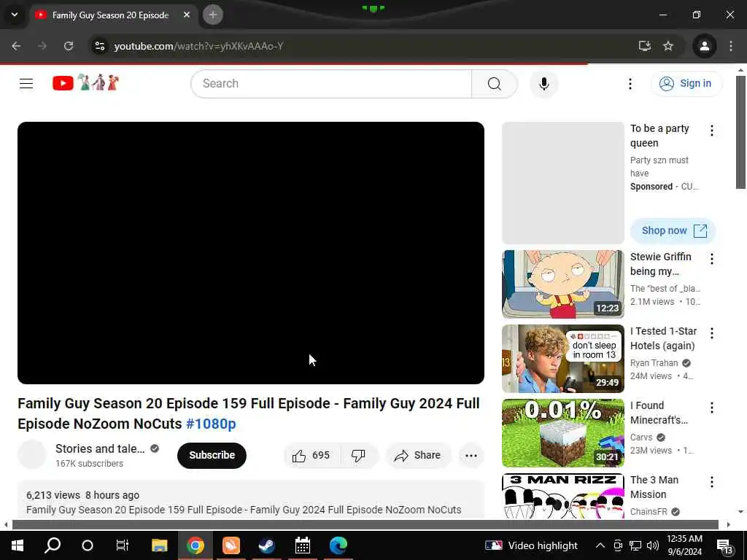Viewport: 747px width, 560px height.
Task: Click the address bar URL
Action: (x=198, y=46)
